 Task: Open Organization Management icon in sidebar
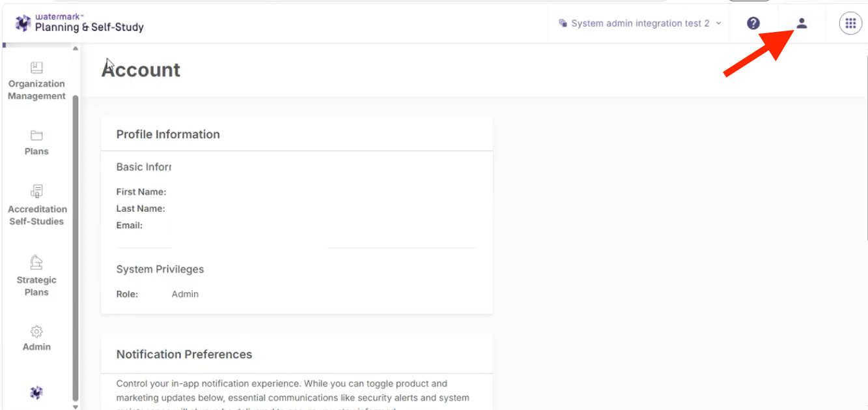tap(36, 68)
